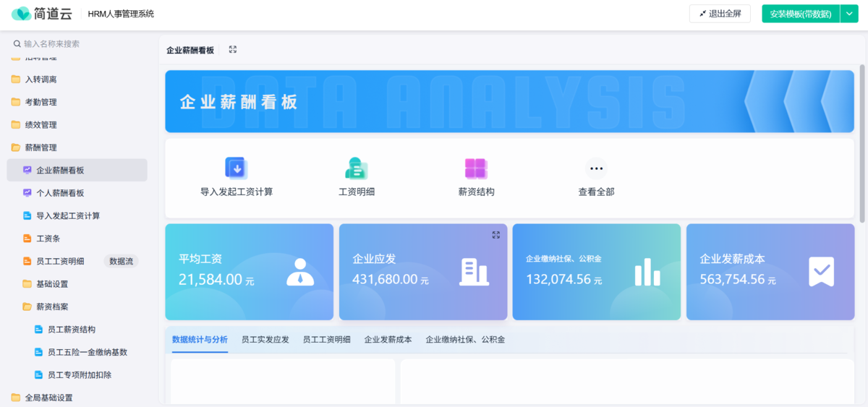Screen dimensions: 868x407
Task: Switch to the 员工实发应发 tab
Action: click(x=265, y=339)
